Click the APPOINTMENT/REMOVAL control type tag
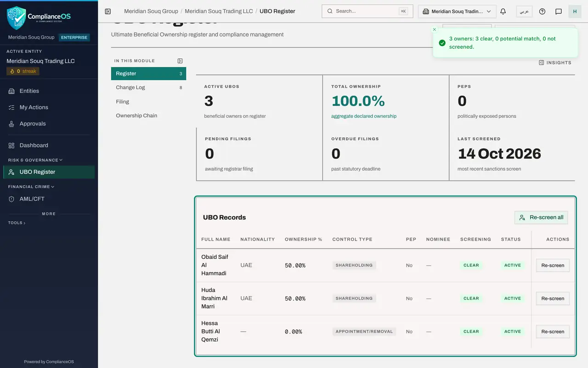The height and width of the screenshot is (368, 588). point(364,332)
